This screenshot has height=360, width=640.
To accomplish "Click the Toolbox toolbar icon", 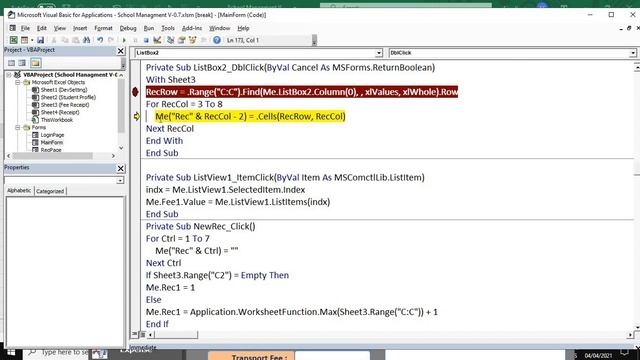I will click(x=203, y=40).
